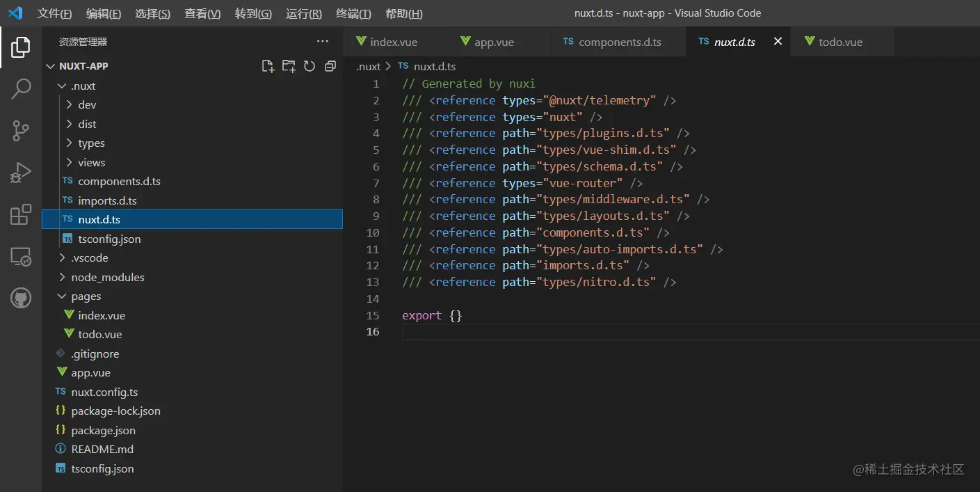Open the Run and Debug view
The height and width of the screenshot is (492, 980).
(x=21, y=173)
